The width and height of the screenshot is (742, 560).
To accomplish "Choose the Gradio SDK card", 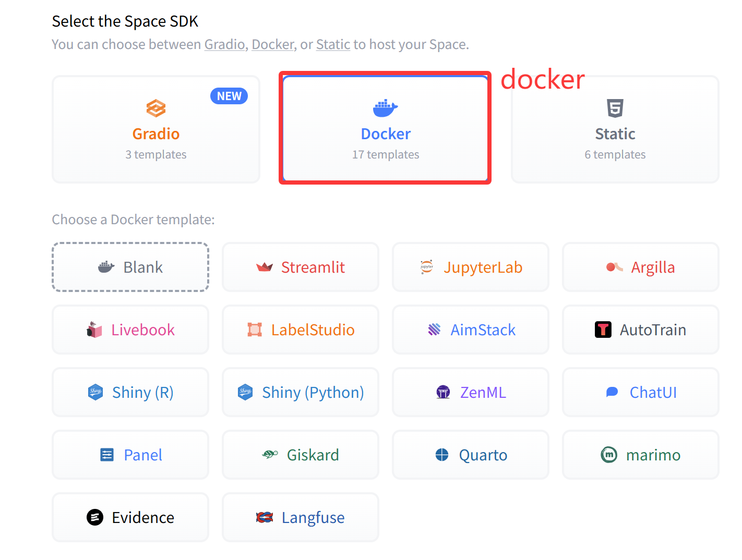I will 156,129.
